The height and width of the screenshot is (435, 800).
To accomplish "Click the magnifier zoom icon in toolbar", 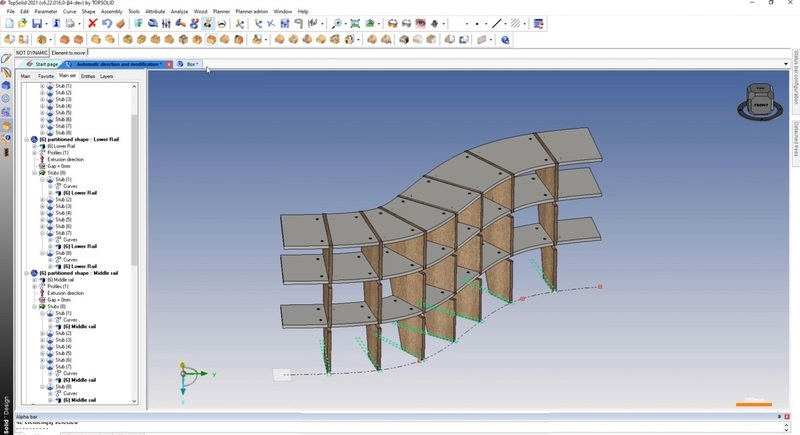I will (336, 23).
